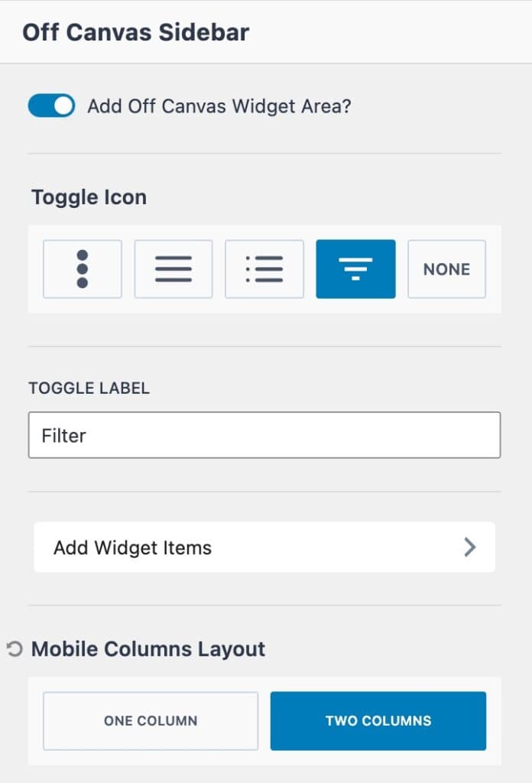Click the word Filter in the text field
The width and height of the screenshot is (532, 783).
[x=64, y=436]
